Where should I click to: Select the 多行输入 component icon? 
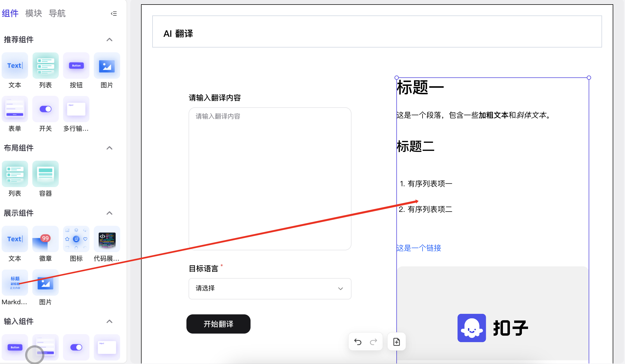click(x=76, y=109)
